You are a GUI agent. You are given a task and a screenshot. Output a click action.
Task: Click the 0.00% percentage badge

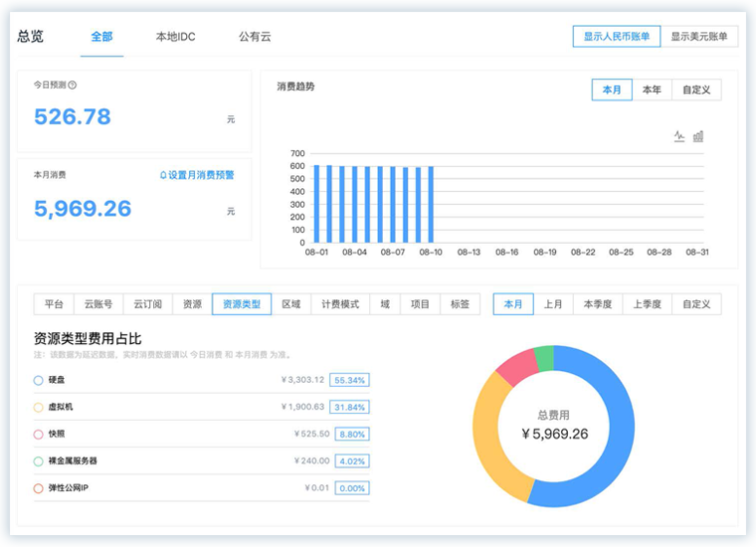click(x=352, y=488)
